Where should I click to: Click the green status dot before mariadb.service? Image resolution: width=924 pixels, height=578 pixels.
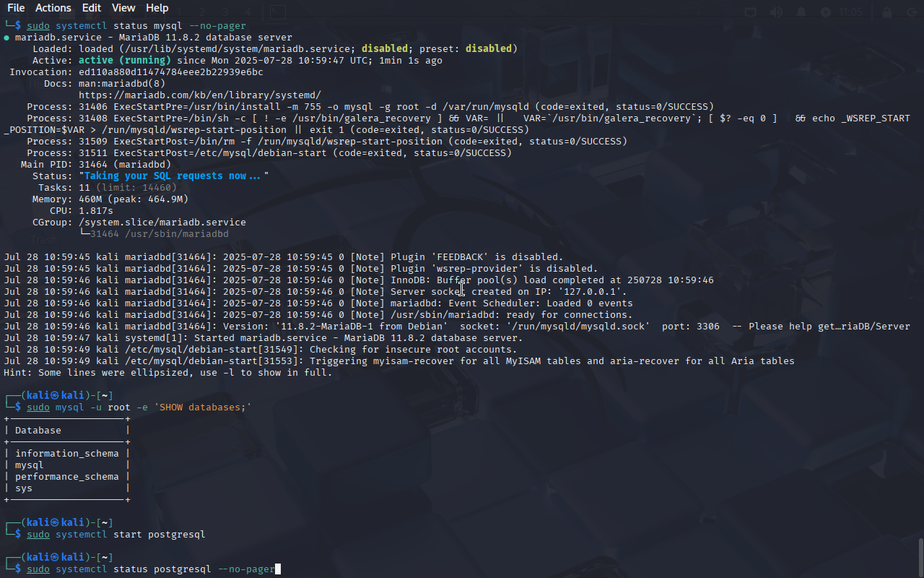pos(6,38)
